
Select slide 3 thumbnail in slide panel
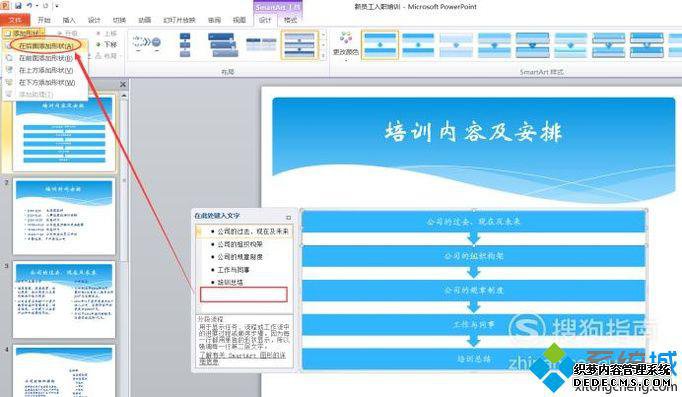(x=64, y=300)
